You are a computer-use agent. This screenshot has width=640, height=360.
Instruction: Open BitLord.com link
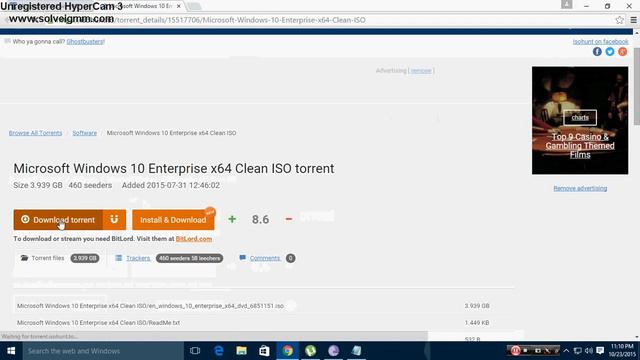194,239
